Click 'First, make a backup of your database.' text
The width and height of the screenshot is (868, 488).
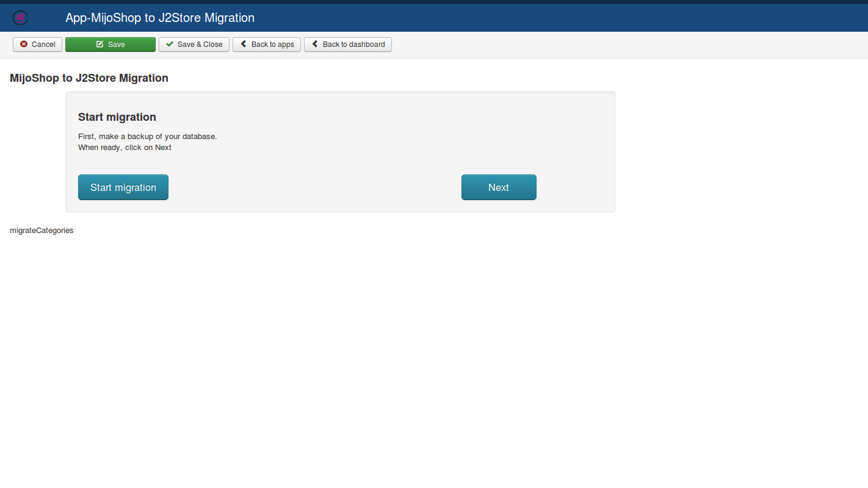(148, 137)
